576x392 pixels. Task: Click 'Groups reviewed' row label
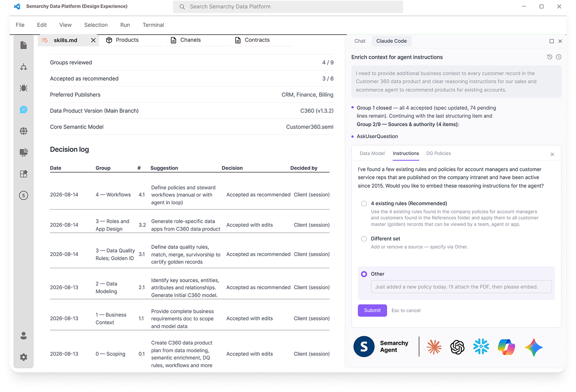(x=71, y=63)
